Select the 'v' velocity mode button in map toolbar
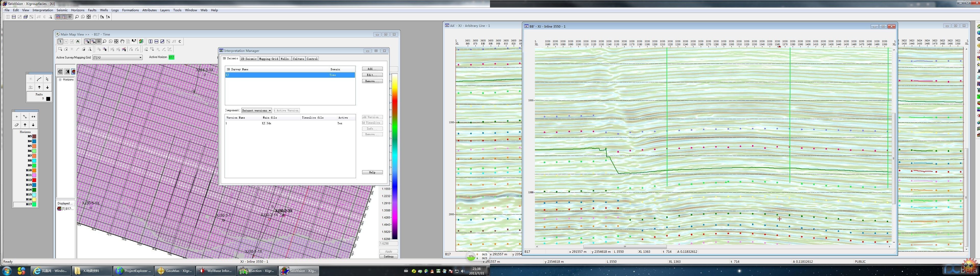This screenshot has height=276, width=980. click(x=66, y=42)
